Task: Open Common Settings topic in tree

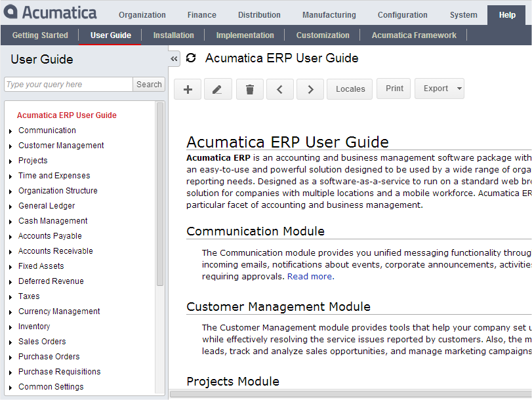Action: coord(51,387)
